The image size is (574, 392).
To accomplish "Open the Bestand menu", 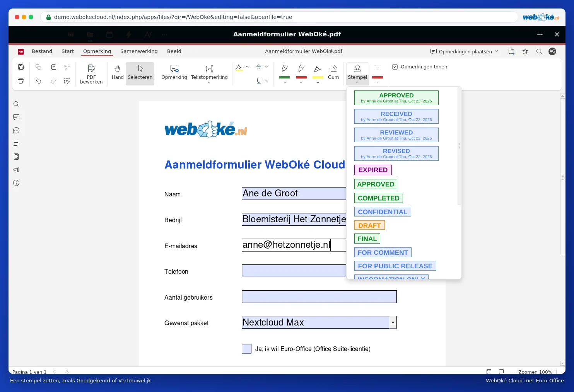I will click(x=42, y=51).
